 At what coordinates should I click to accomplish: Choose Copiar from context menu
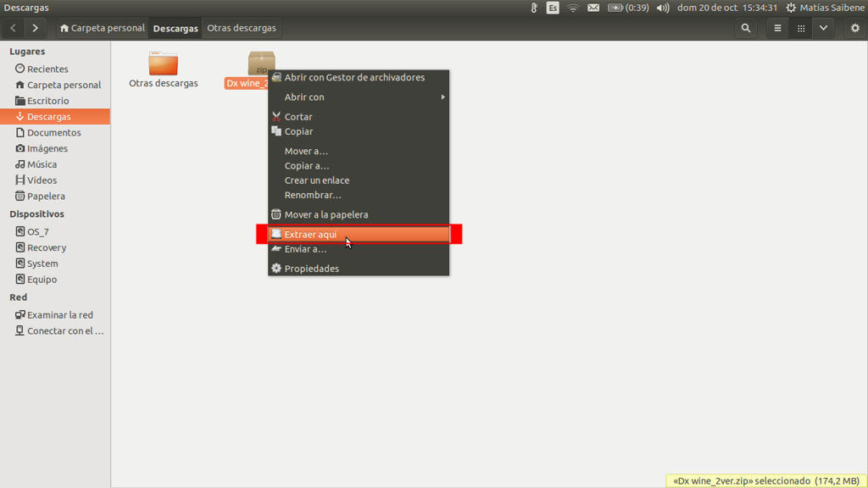point(359,131)
